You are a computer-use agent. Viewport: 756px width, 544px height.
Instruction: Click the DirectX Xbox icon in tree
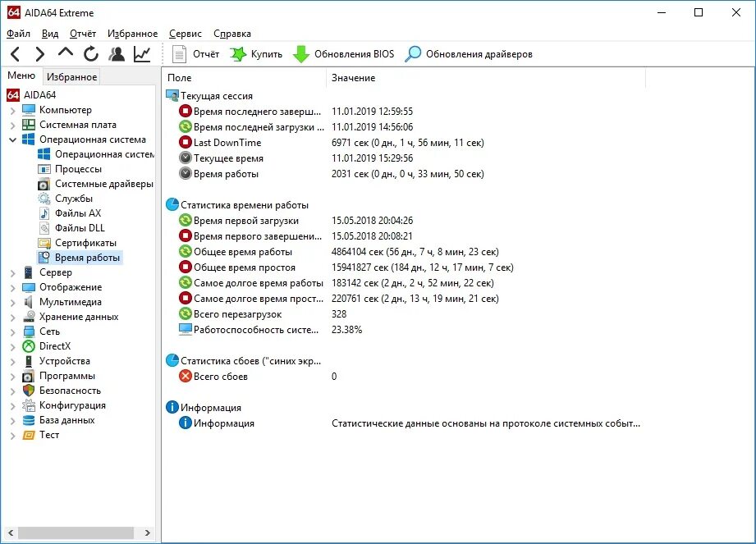click(x=29, y=346)
